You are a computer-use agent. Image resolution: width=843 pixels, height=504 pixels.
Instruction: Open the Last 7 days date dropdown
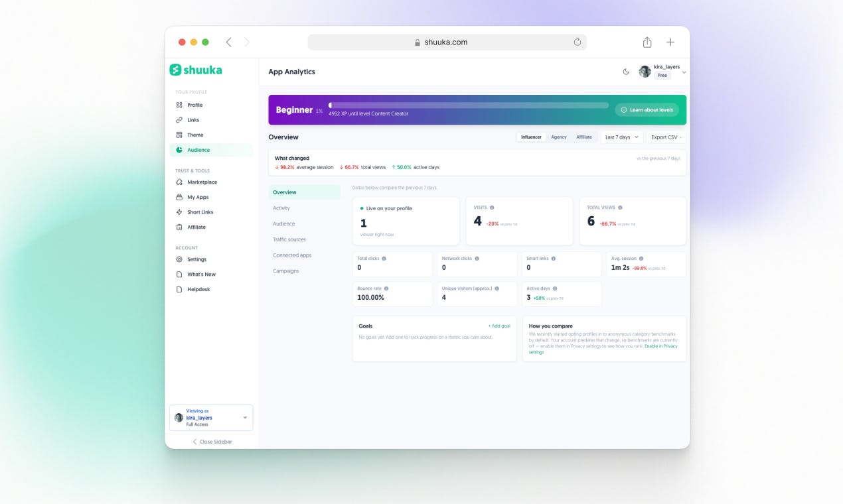coord(622,137)
